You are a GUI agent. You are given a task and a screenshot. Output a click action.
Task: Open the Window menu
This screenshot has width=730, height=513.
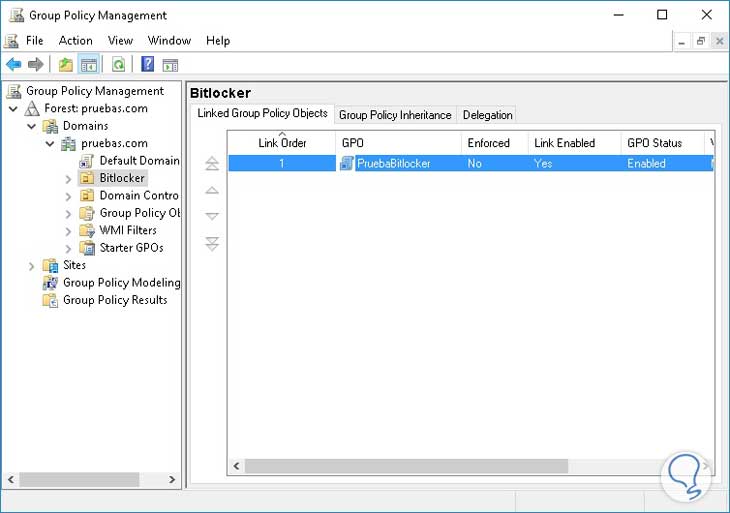pyautogui.click(x=169, y=40)
